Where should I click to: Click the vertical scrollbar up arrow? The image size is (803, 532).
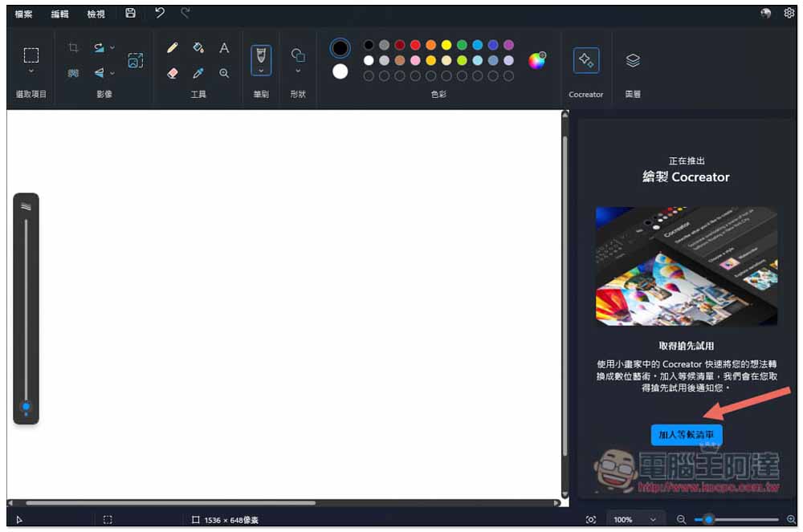(565, 115)
